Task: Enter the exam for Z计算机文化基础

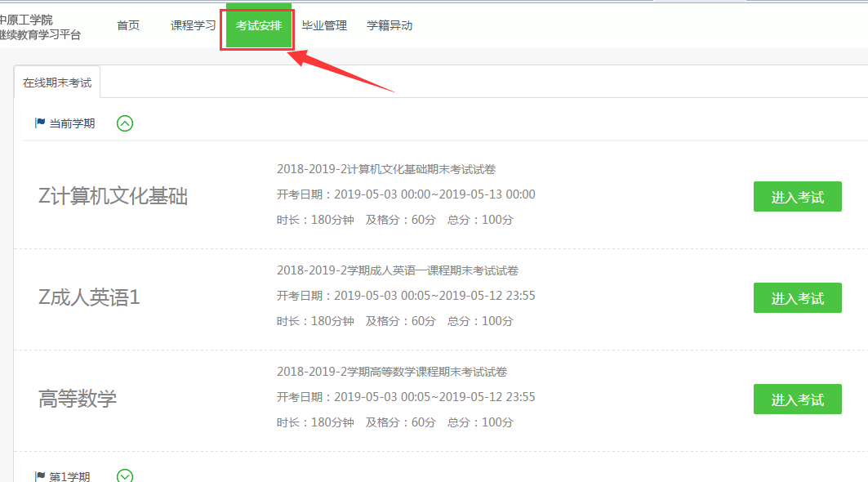Action: click(797, 197)
